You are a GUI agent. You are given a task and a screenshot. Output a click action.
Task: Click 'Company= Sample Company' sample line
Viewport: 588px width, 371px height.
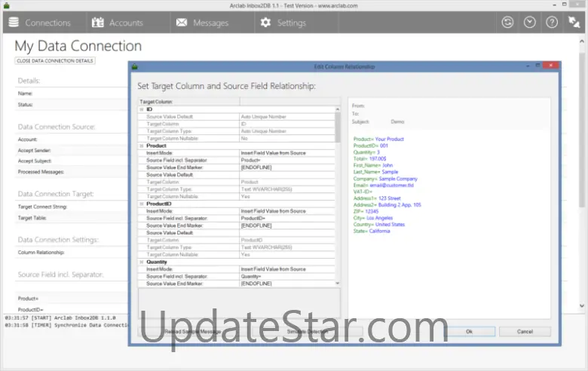click(385, 179)
